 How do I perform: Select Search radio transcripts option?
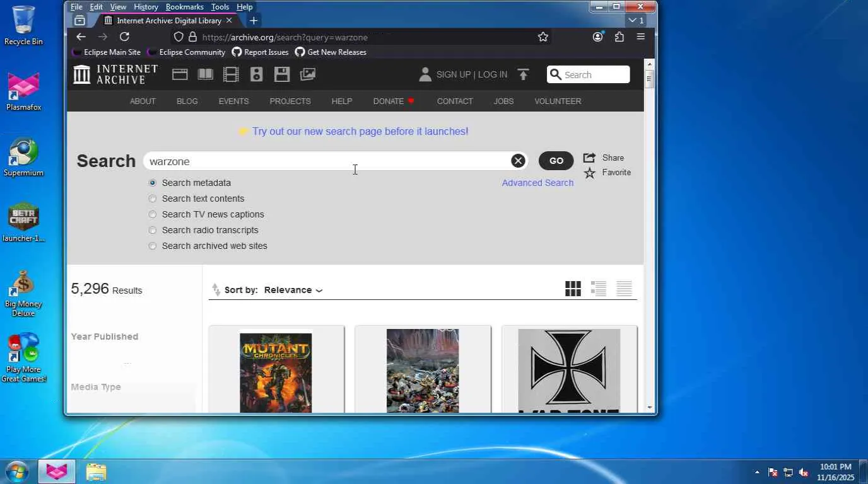click(x=152, y=230)
